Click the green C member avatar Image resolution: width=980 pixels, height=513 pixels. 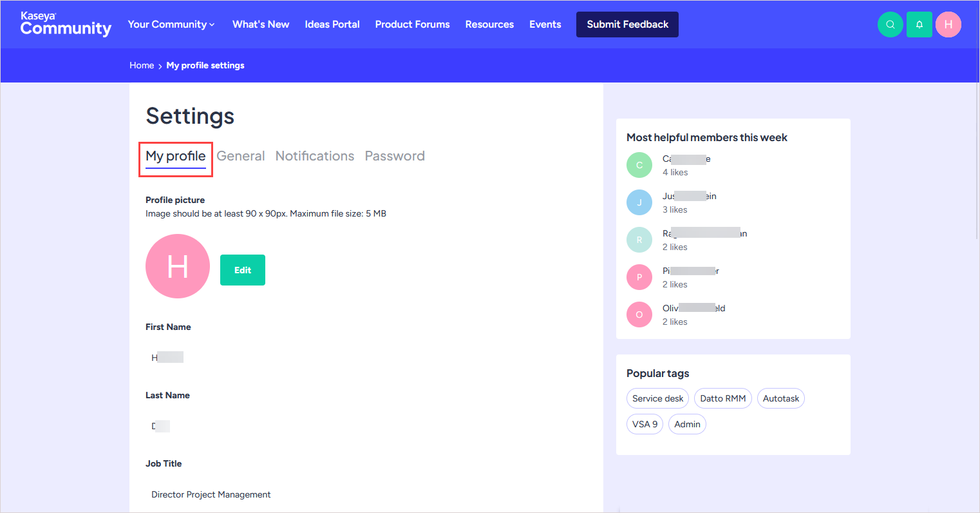(x=639, y=165)
